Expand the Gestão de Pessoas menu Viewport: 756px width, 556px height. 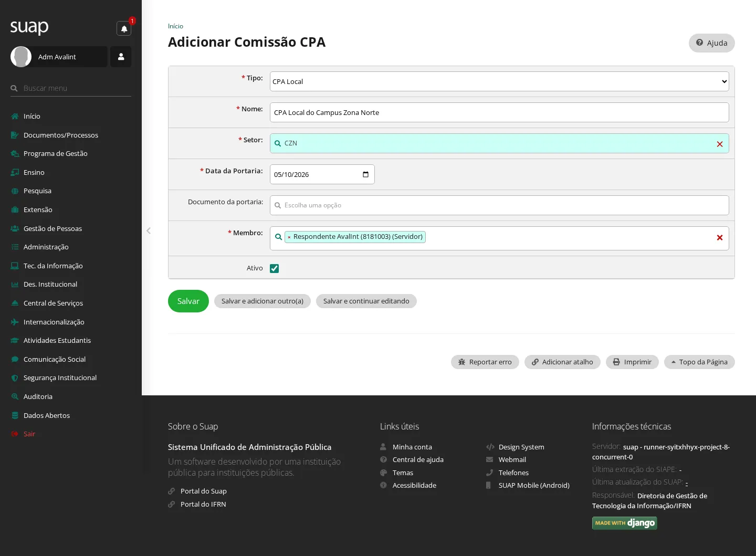tap(52, 228)
